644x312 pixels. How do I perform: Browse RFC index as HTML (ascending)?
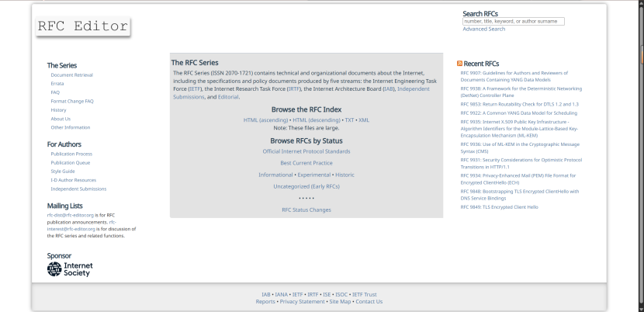pyautogui.click(x=265, y=120)
